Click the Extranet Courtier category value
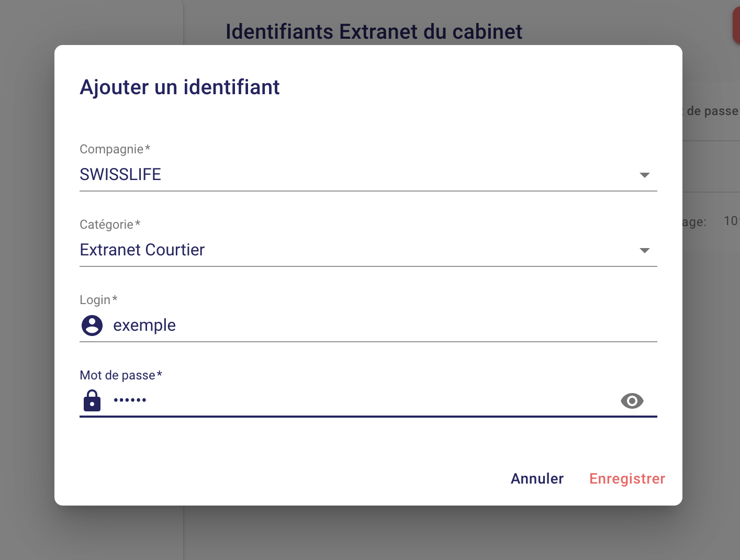The height and width of the screenshot is (560, 740). coord(142,250)
